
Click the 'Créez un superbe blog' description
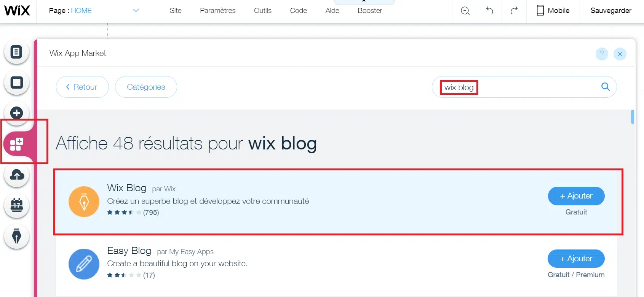(208, 201)
